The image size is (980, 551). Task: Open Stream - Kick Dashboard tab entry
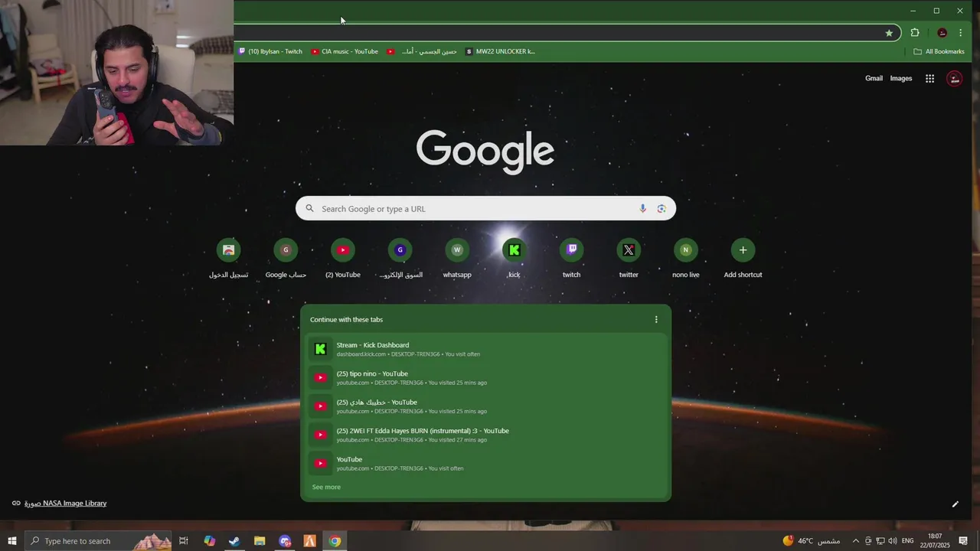coord(485,349)
